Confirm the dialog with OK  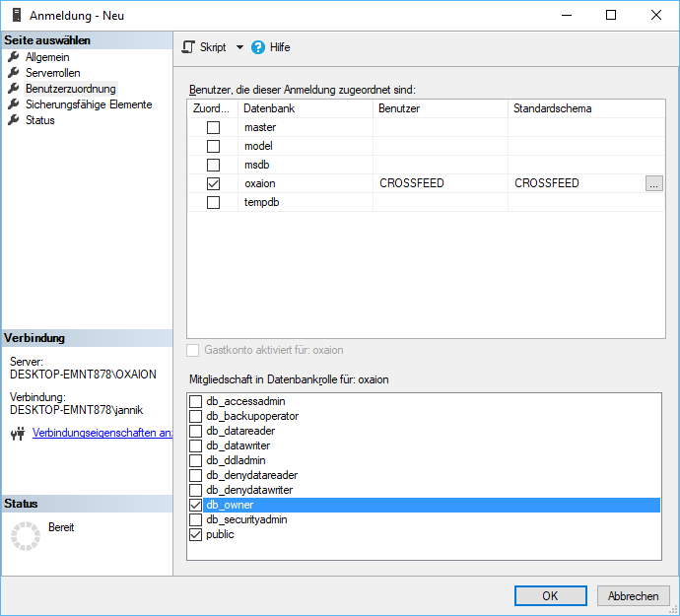click(x=550, y=595)
